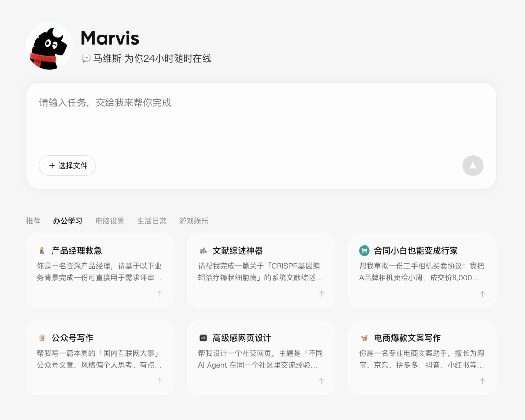
Task: Select the 文献综述神器 card title
Action: (x=238, y=250)
